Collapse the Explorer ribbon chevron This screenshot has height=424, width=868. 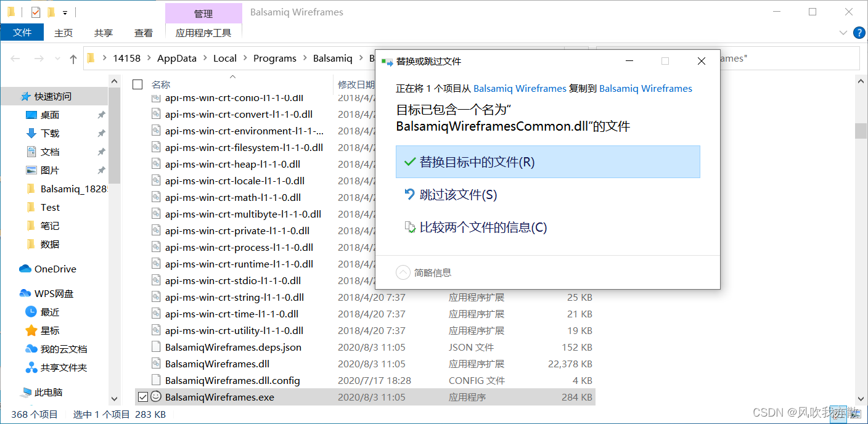pyautogui.click(x=843, y=33)
